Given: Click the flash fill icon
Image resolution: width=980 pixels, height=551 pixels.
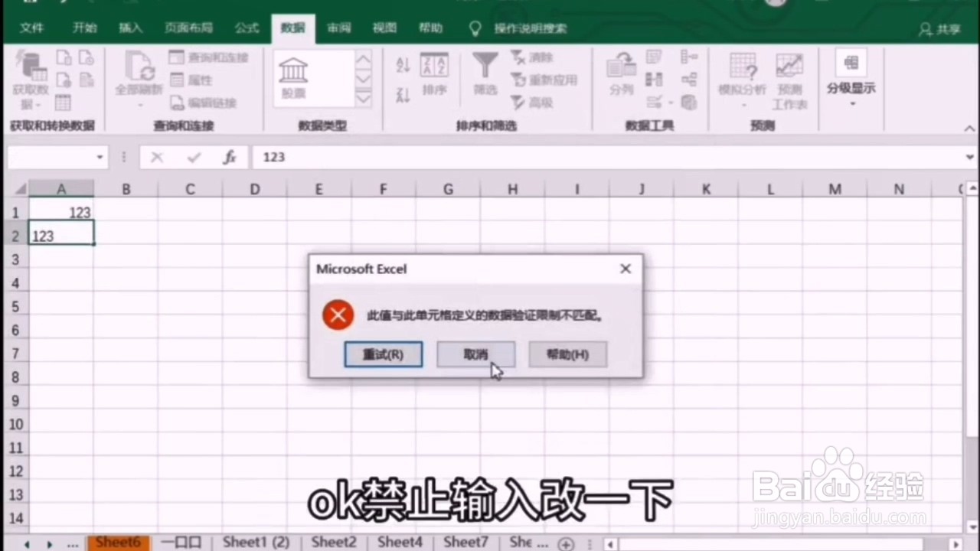Looking at the screenshot, I should pyautogui.click(x=654, y=57).
